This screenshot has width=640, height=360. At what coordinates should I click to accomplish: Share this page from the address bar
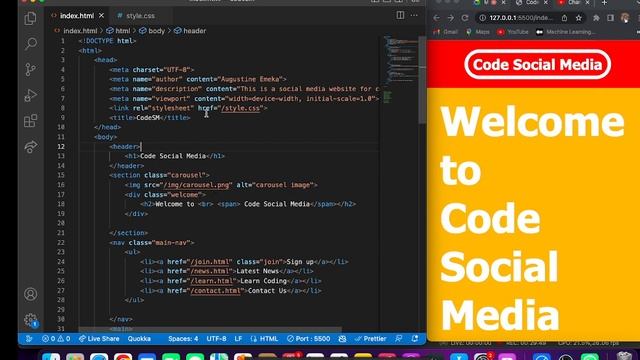click(x=564, y=18)
